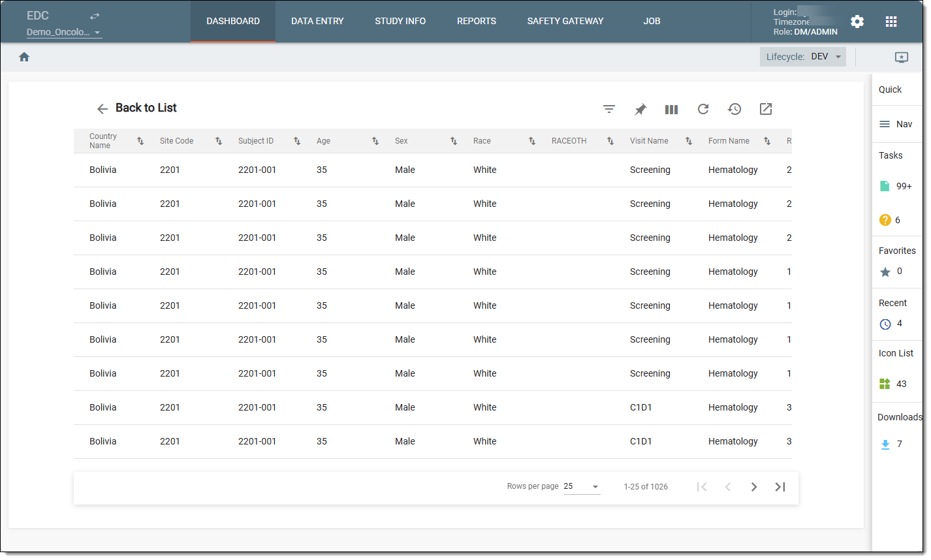Click the yellow question mark queries icon
Viewport: 931px width, 560px height.
pyautogui.click(x=885, y=220)
